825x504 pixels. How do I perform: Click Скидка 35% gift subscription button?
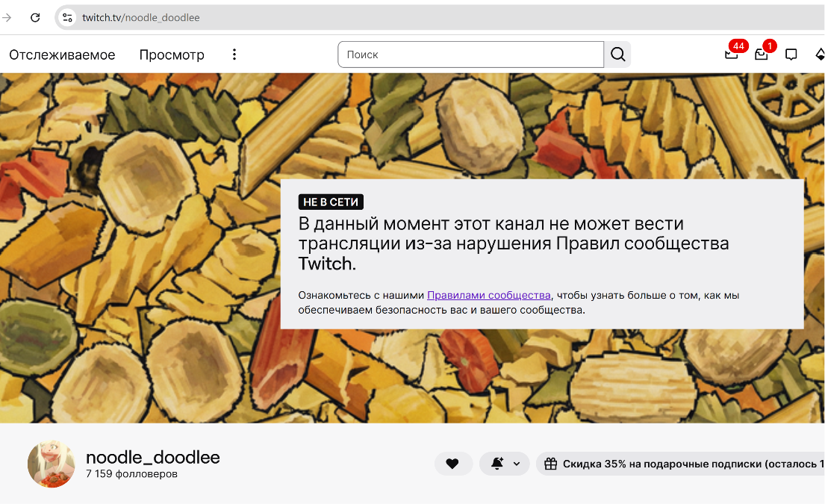point(680,464)
